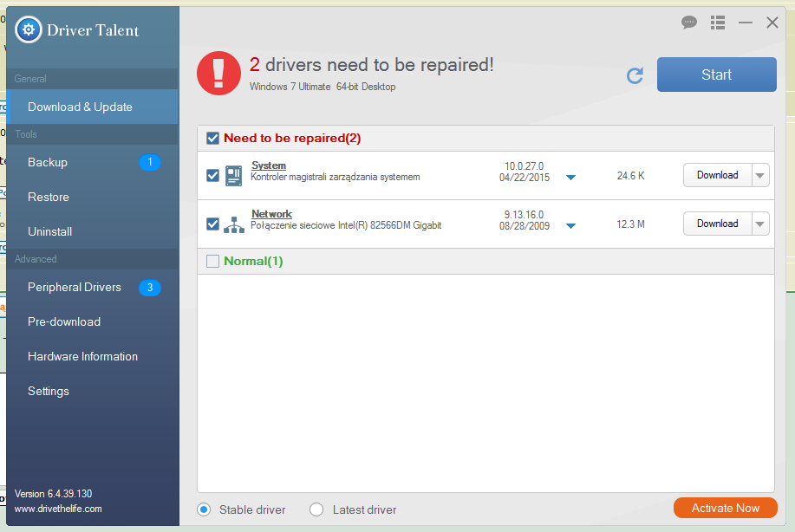Open Download options arrow for System driver
The width and height of the screenshot is (795, 532).
tap(760, 175)
